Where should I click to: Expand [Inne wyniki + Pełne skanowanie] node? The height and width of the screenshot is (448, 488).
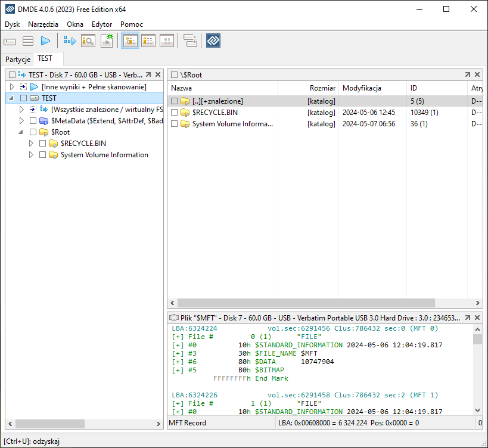(x=12, y=87)
